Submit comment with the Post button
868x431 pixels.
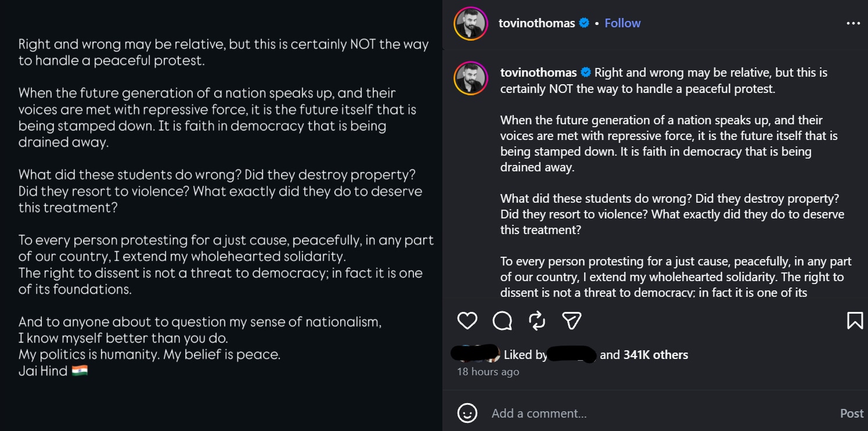click(852, 413)
